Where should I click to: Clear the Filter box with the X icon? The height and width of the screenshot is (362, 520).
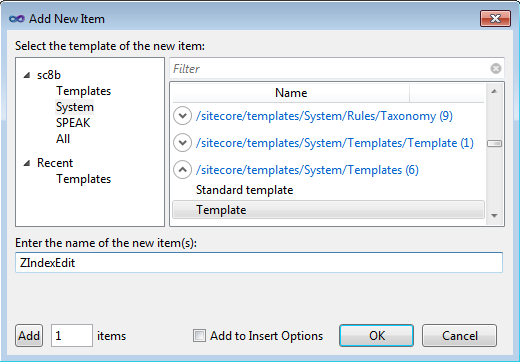pyautogui.click(x=496, y=69)
